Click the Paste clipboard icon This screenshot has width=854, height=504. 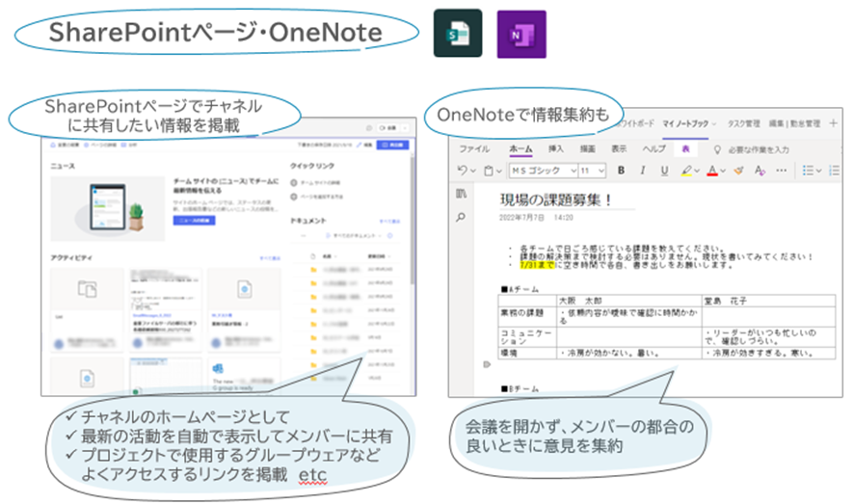[x=489, y=171]
